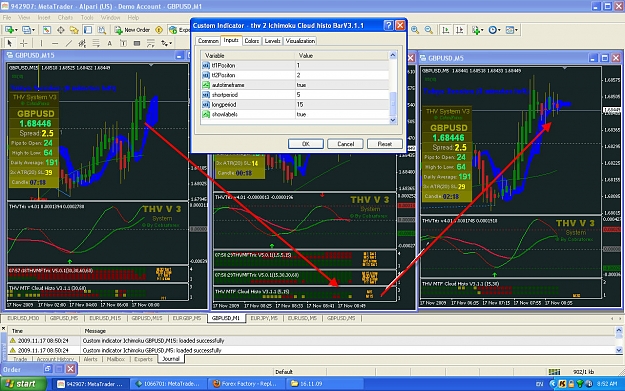Open the Mailbox terminal tab
This screenshot has height=391, width=625.
[x=116, y=359]
